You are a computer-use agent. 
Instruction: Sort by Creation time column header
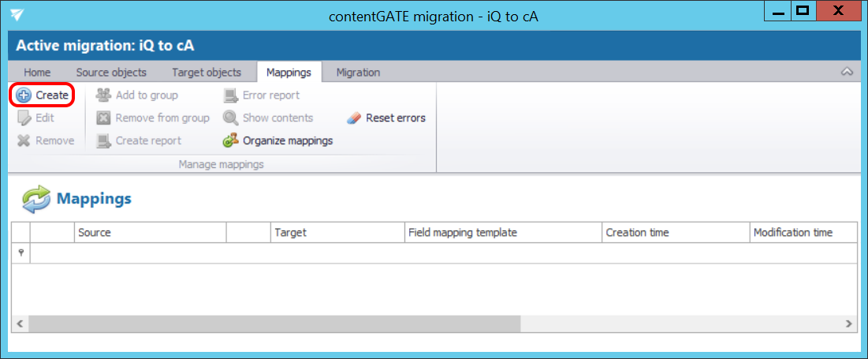(674, 233)
